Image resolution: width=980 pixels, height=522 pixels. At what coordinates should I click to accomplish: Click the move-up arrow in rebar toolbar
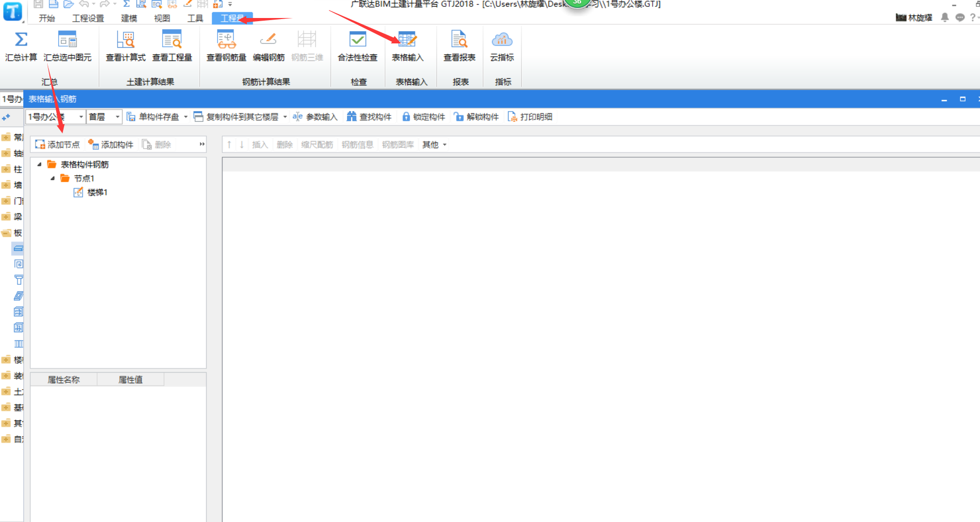pyautogui.click(x=229, y=145)
